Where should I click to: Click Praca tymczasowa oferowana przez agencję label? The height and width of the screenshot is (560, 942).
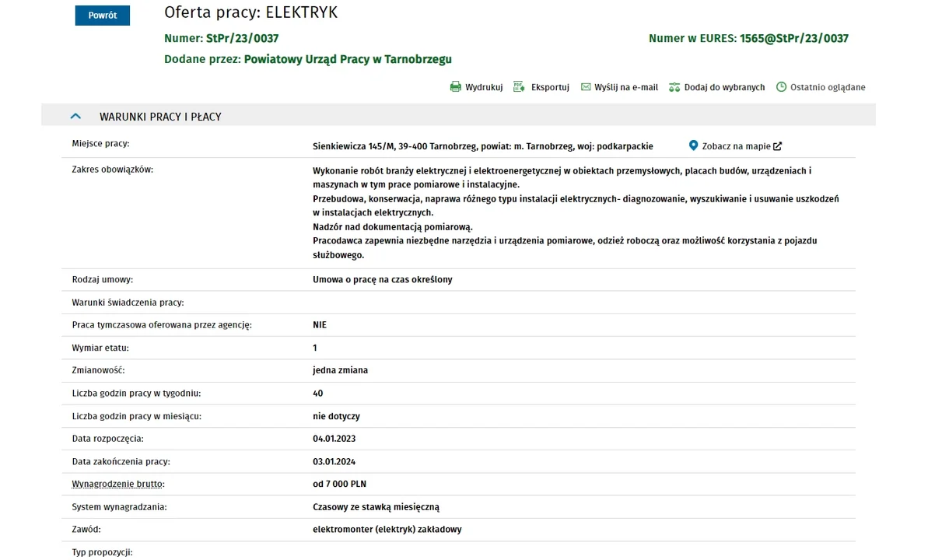pos(162,325)
